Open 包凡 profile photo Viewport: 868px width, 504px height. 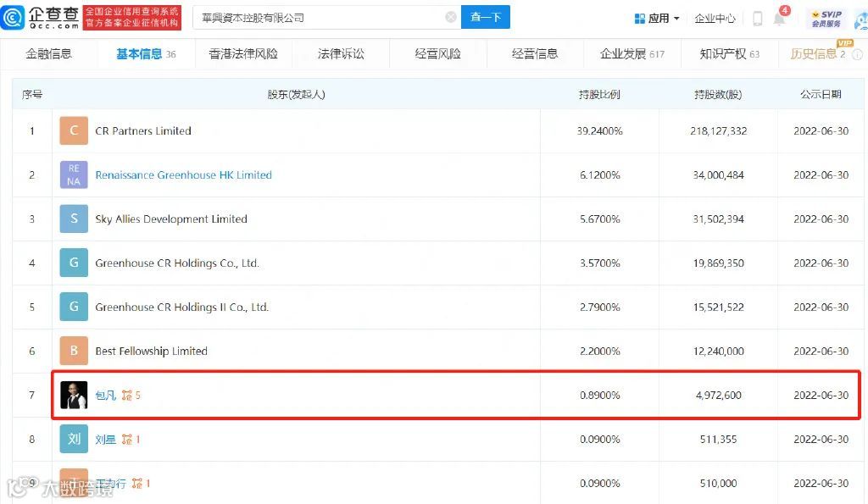pyautogui.click(x=74, y=395)
